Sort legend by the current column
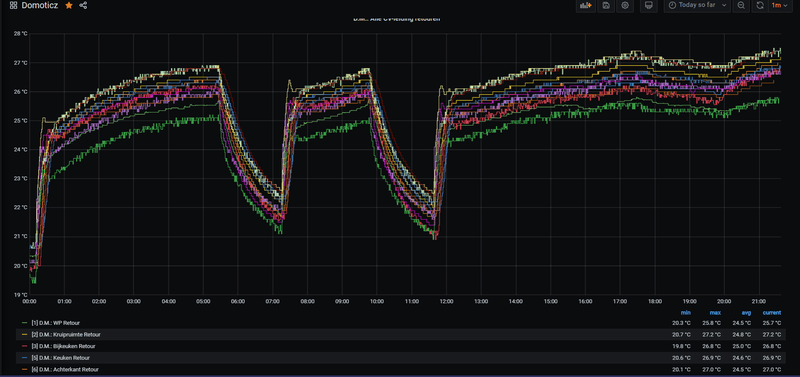 pyautogui.click(x=771, y=312)
